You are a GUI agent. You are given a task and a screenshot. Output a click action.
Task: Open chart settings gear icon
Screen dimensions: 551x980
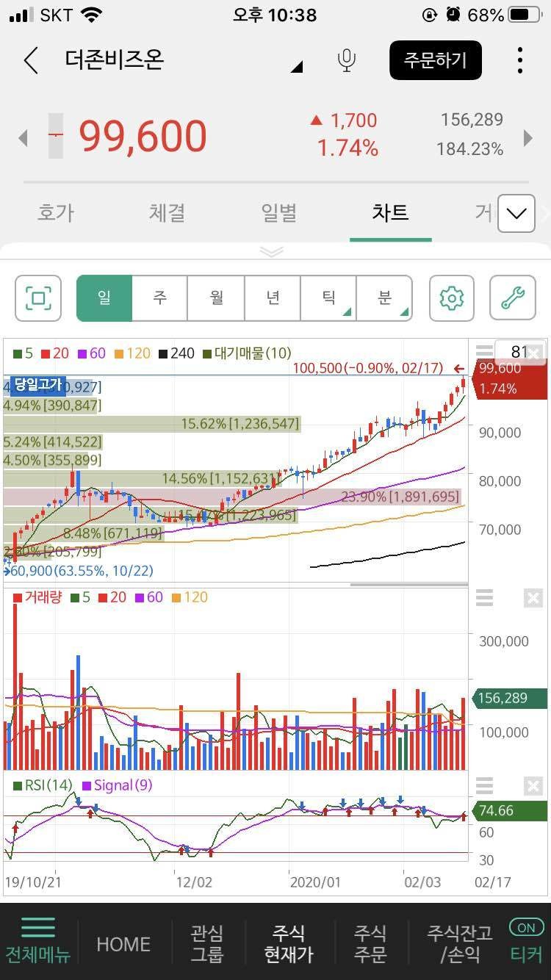coord(451,298)
